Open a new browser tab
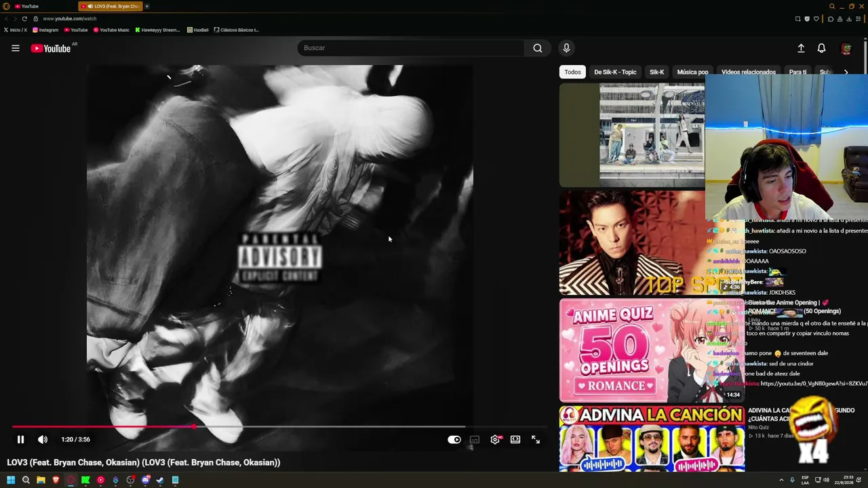This screenshot has width=868, height=488. tap(147, 6)
